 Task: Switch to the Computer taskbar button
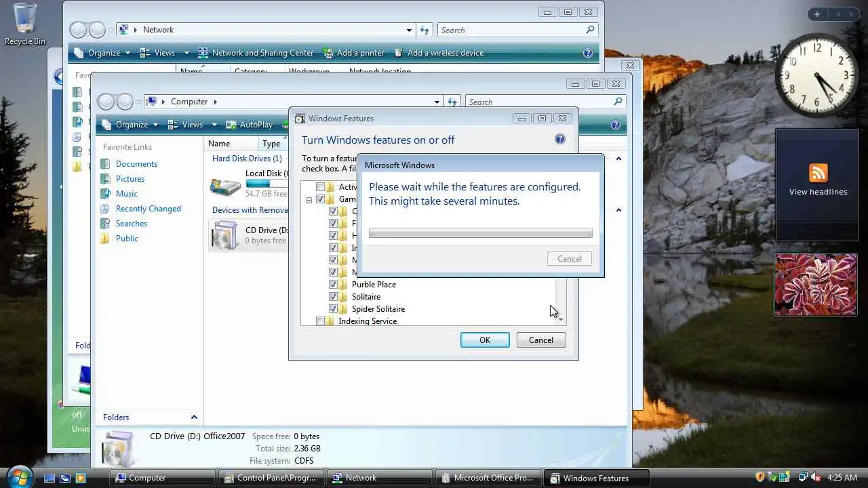pyautogui.click(x=163, y=478)
